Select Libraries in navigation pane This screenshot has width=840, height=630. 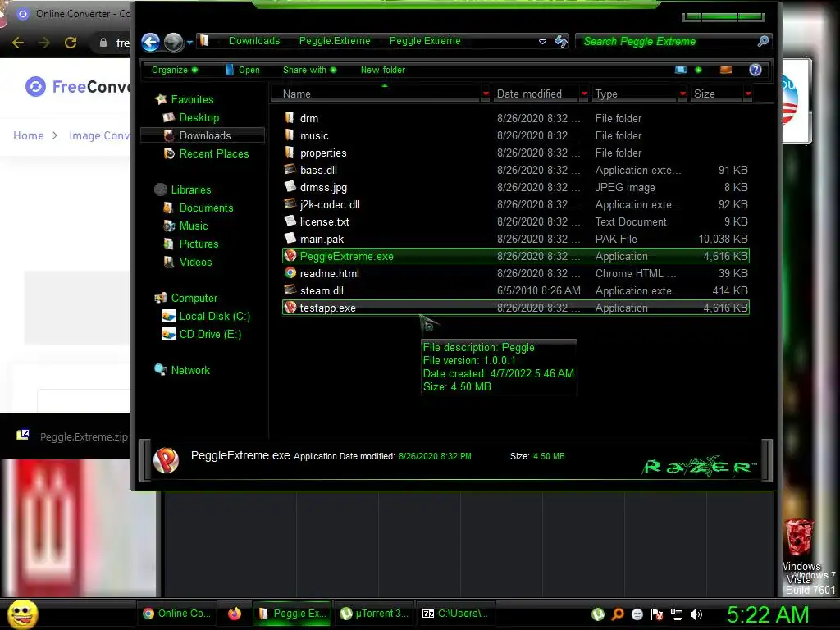190,189
